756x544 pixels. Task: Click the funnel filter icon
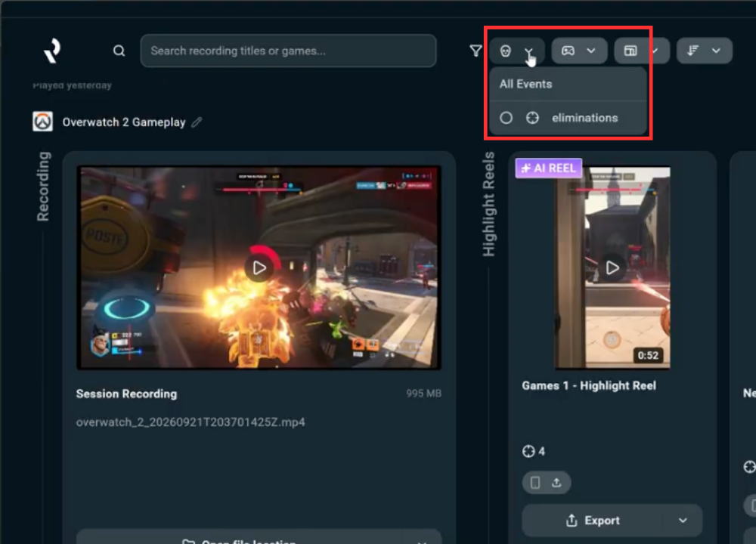[476, 51]
